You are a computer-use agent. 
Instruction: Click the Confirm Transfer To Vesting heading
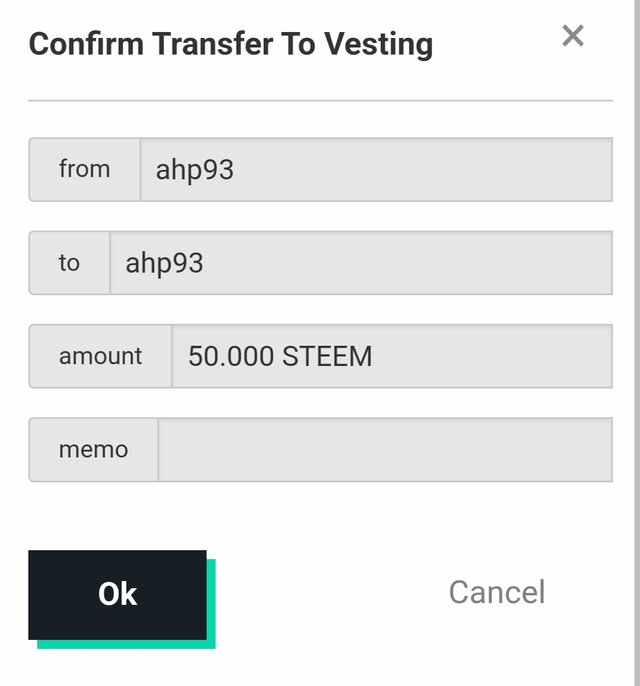click(231, 44)
